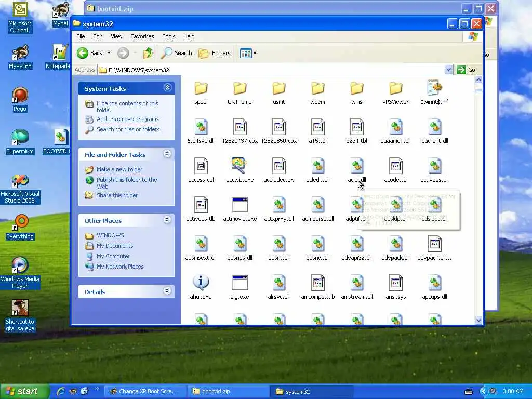Click the Up one level toolbar icon

pyautogui.click(x=148, y=53)
